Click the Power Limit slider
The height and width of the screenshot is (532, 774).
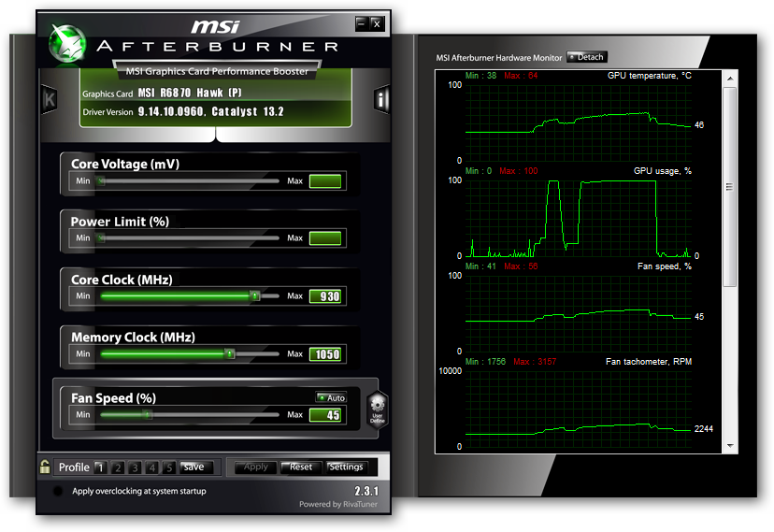(x=190, y=238)
